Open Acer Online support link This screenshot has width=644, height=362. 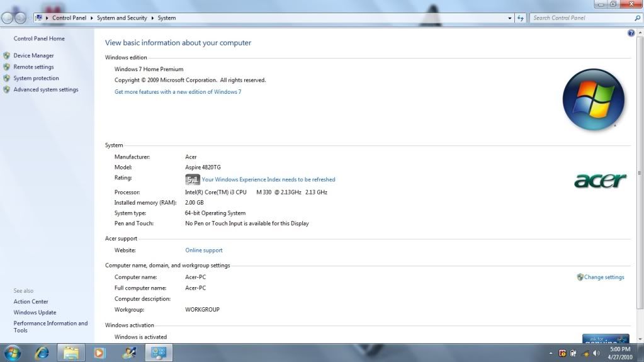(204, 250)
